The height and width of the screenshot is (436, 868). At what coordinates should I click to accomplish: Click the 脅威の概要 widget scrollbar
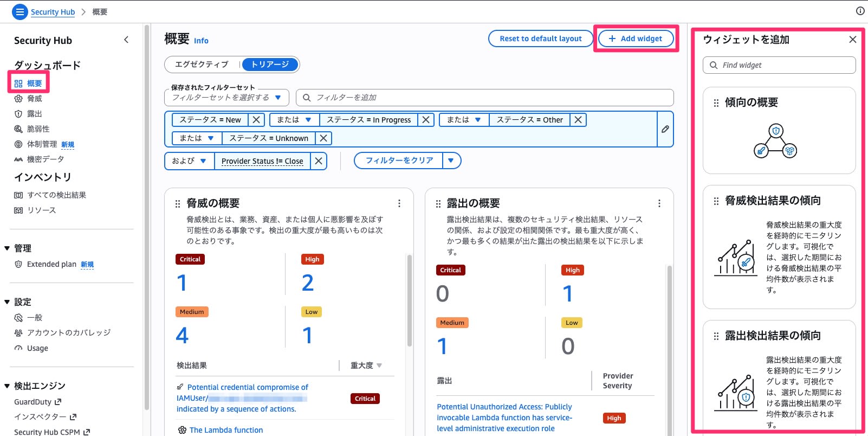pyautogui.click(x=409, y=301)
